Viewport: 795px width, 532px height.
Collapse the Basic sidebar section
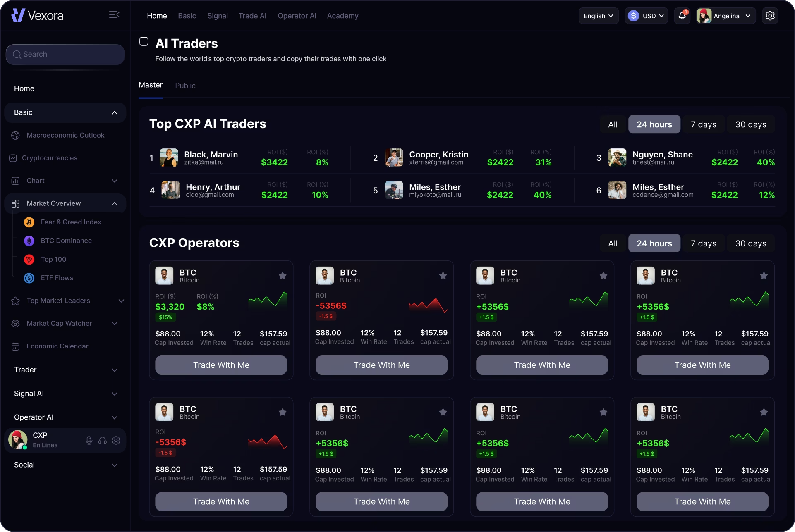115,112
